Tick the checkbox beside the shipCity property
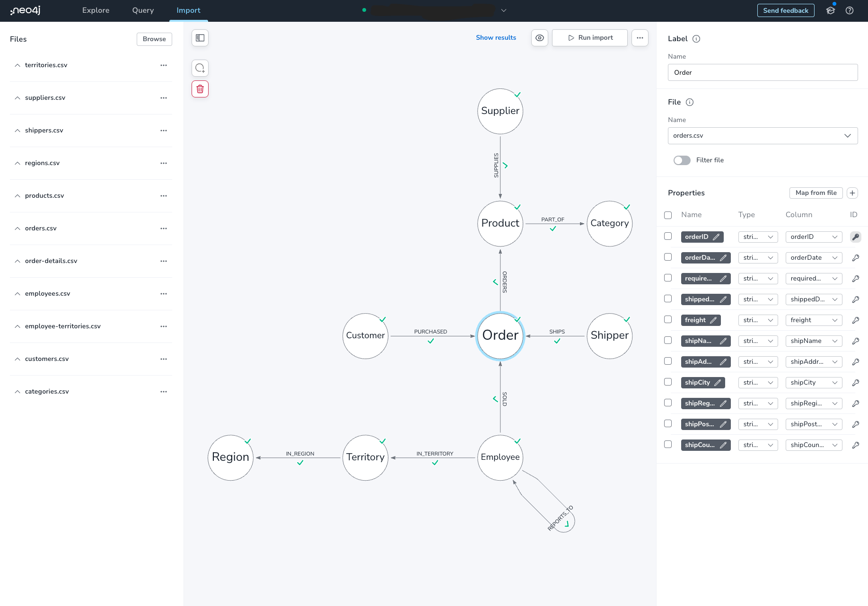Viewport: 868px width, 606px height. point(668,382)
